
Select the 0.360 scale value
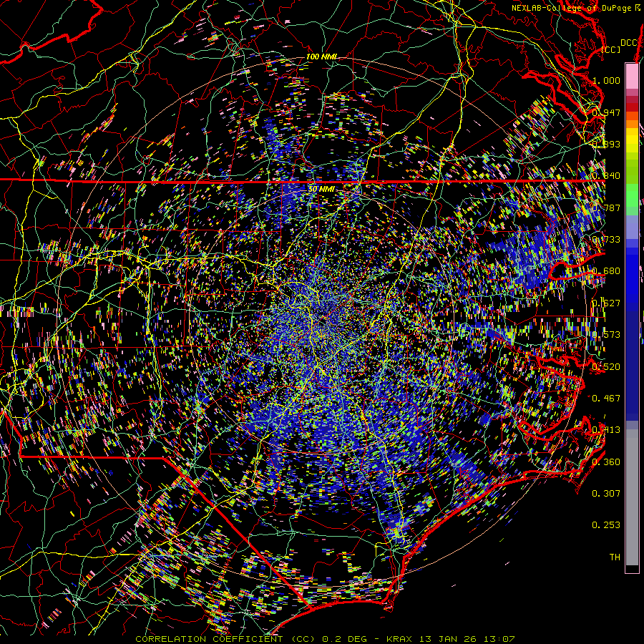606,462
